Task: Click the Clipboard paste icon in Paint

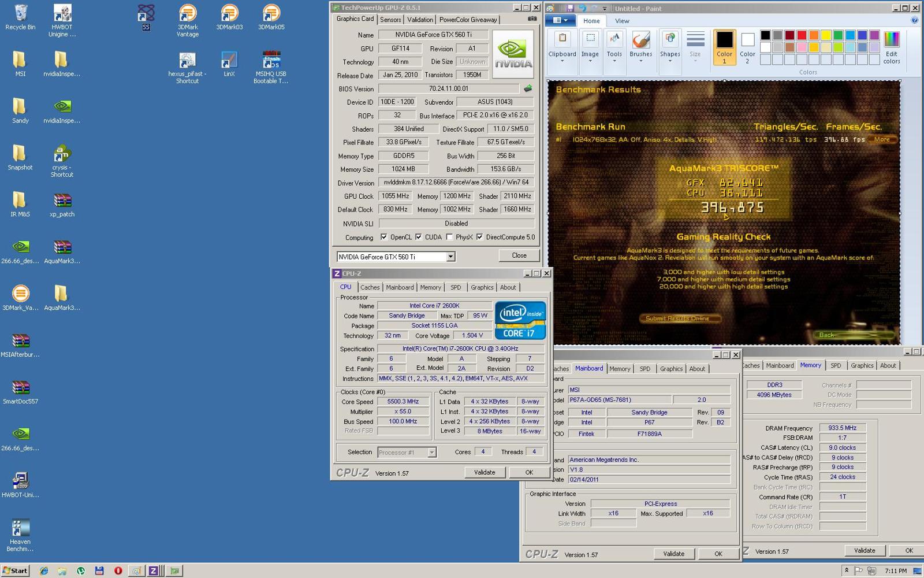Action: (562, 39)
